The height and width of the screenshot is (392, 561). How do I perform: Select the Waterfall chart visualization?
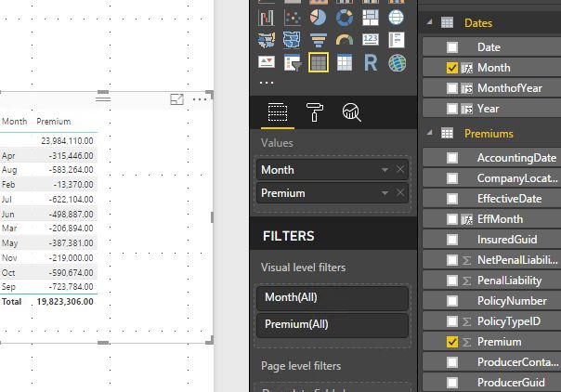tap(266, 18)
